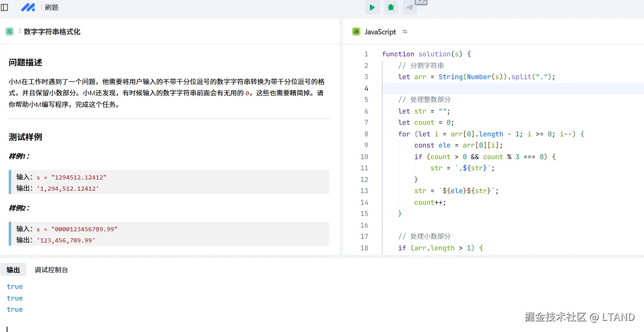The image size is (644, 332).
Task: Click the Node.js language icon beside JavaScript
Action: pyautogui.click(x=356, y=32)
